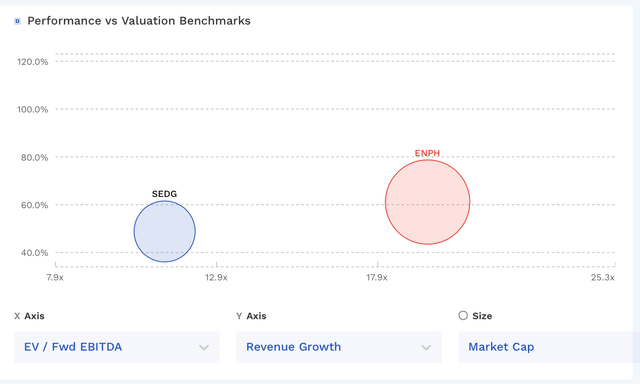Toggle the Size radio button
Viewport: 640px width, 384px height.
point(463,315)
